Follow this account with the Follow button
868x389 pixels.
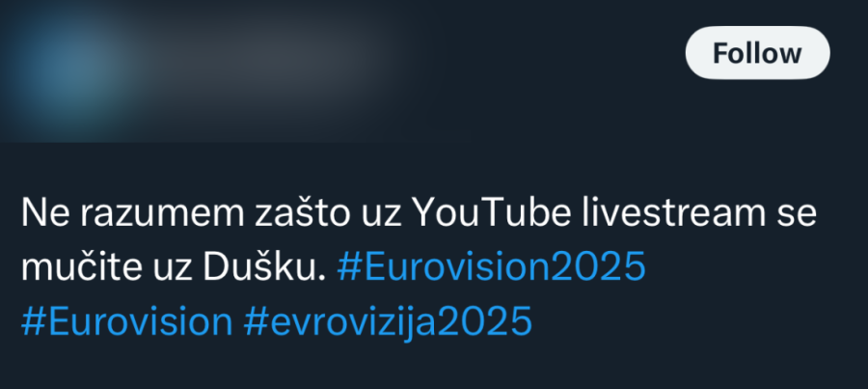click(757, 53)
